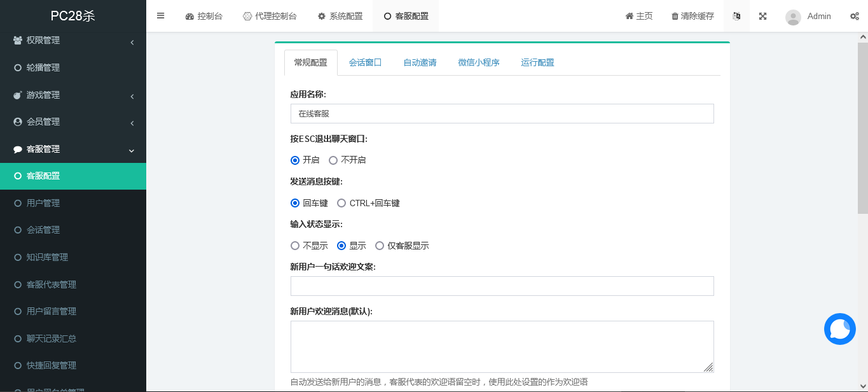Open the 微信小程序 tab

(479, 62)
